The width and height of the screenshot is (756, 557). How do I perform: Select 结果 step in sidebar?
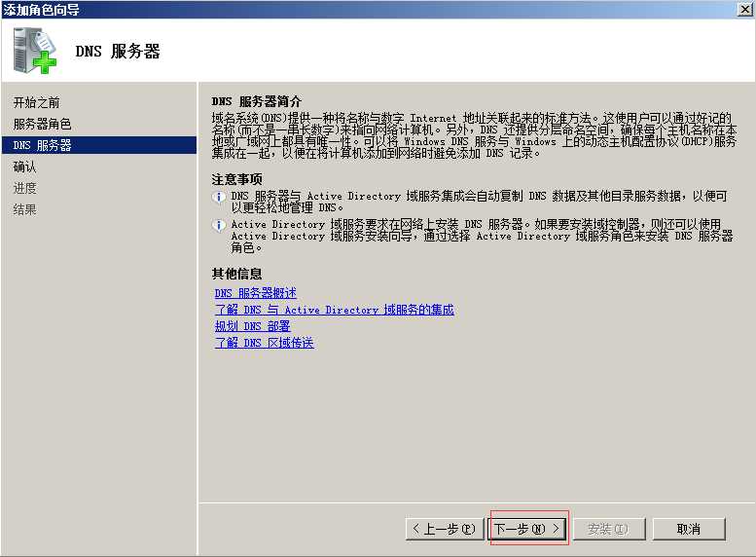pyautogui.click(x=25, y=209)
